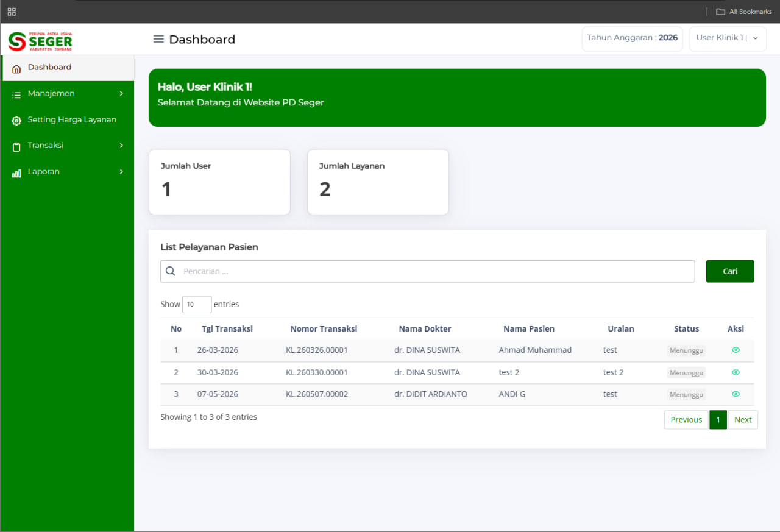Click the Manajemen list icon in sidebar
Image resolution: width=780 pixels, height=532 pixels.
[x=16, y=94]
